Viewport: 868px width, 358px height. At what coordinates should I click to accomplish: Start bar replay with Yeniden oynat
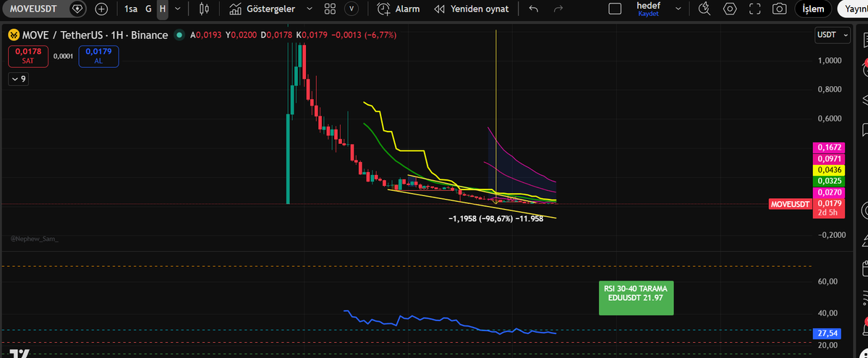tap(472, 9)
